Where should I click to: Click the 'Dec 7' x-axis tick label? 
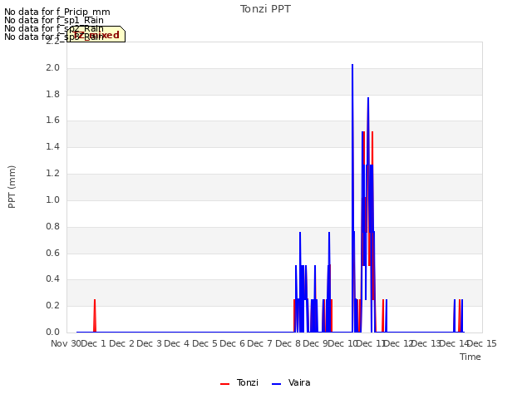pyautogui.click(x=260, y=343)
